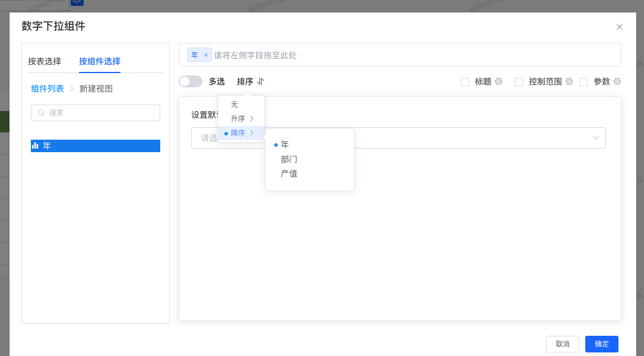Viewport: 644px width, 356px height.
Task: Confirm with the 确定 button
Action: (601, 344)
